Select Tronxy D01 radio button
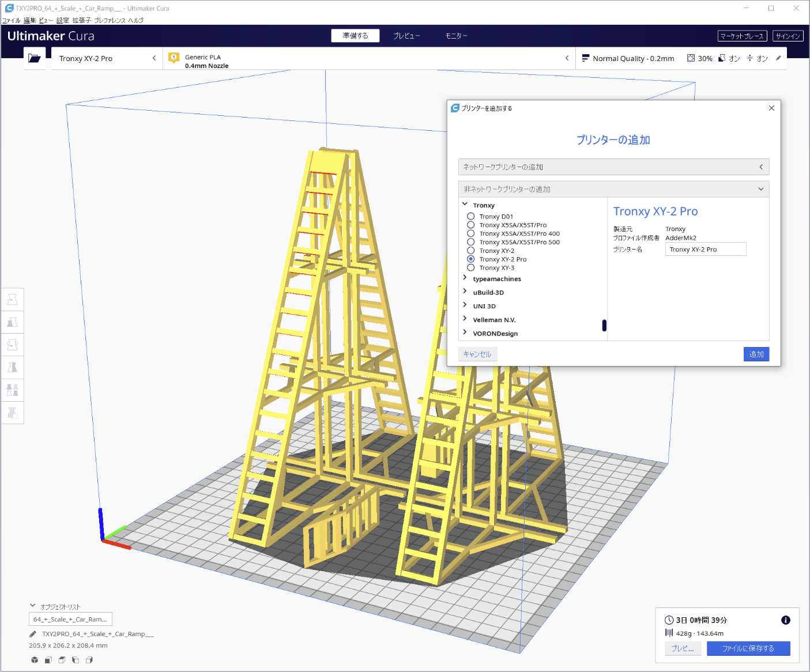 [x=471, y=217]
